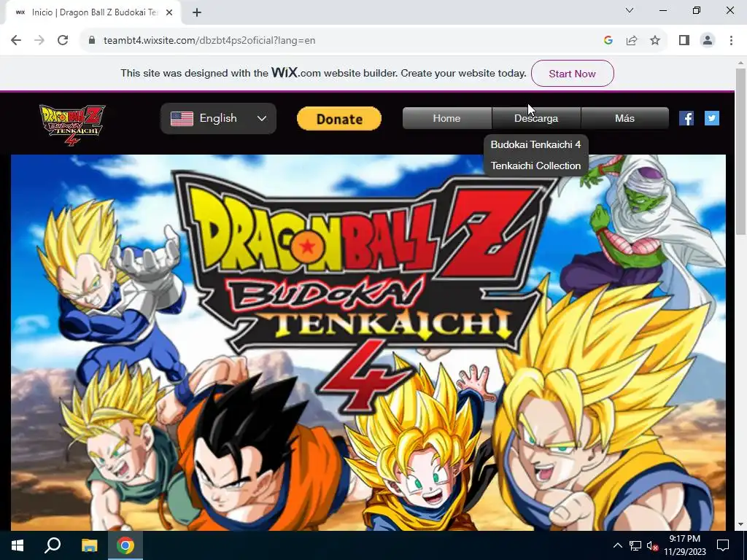Reload the page with the refresh icon
The image size is (747, 560).
click(x=63, y=41)
